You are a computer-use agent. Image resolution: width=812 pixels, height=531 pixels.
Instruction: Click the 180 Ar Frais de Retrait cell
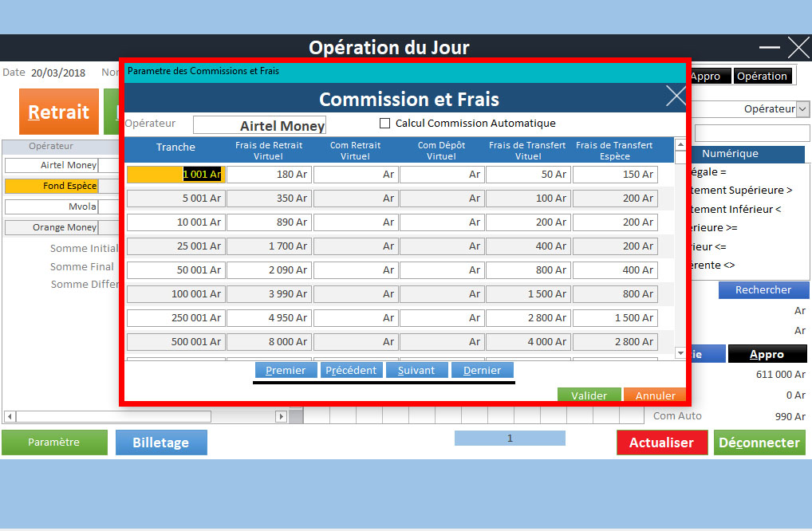[268, 175]
